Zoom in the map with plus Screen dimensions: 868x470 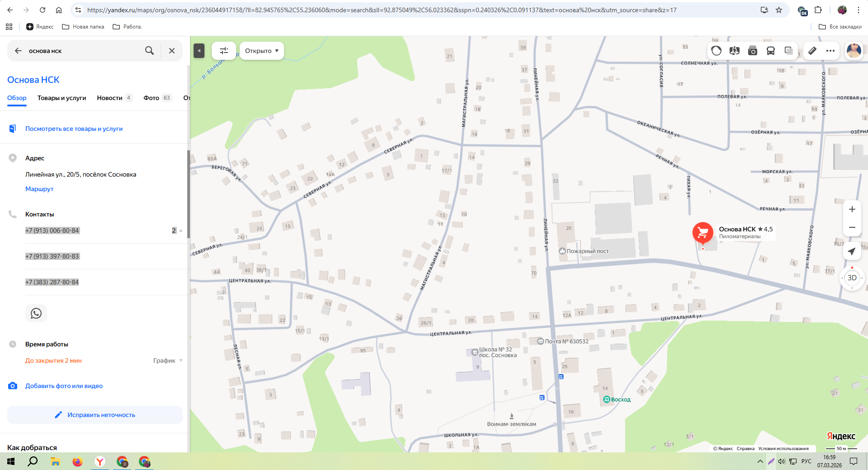coord(852,209)
